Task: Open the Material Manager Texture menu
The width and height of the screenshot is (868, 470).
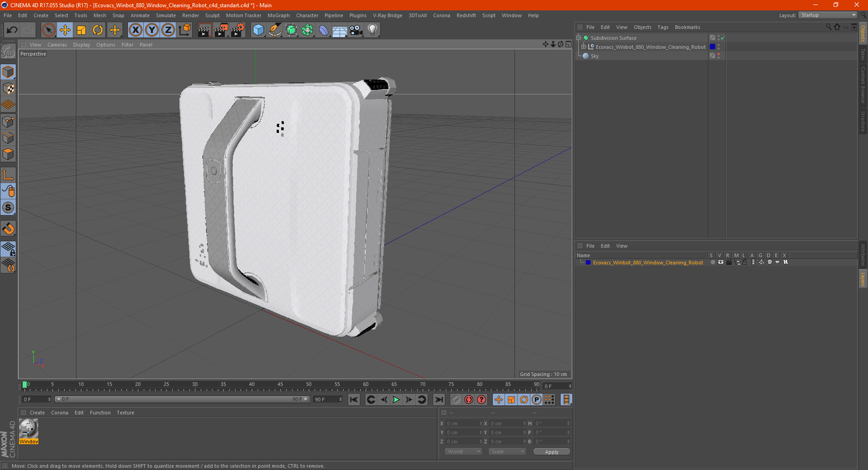Action: click(125, 413)
